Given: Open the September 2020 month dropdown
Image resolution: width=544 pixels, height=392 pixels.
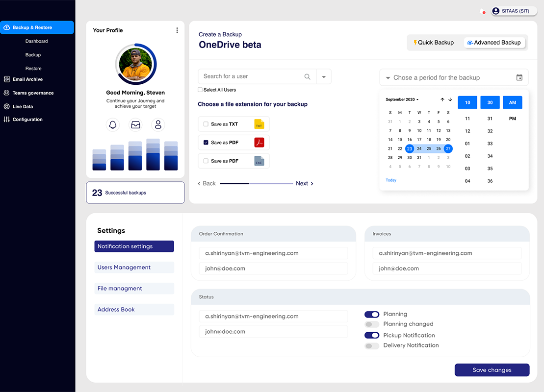Looking at the screenshot, I should [402, 99].
